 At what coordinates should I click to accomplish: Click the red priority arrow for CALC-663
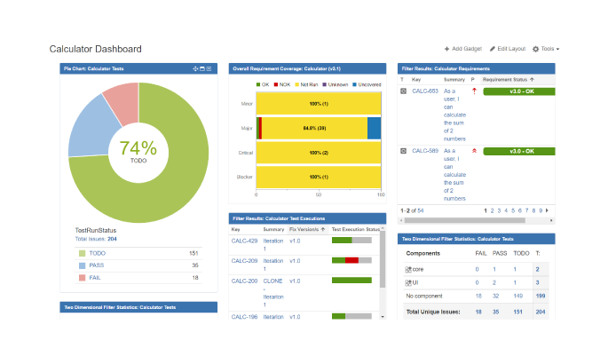point(474,91)
